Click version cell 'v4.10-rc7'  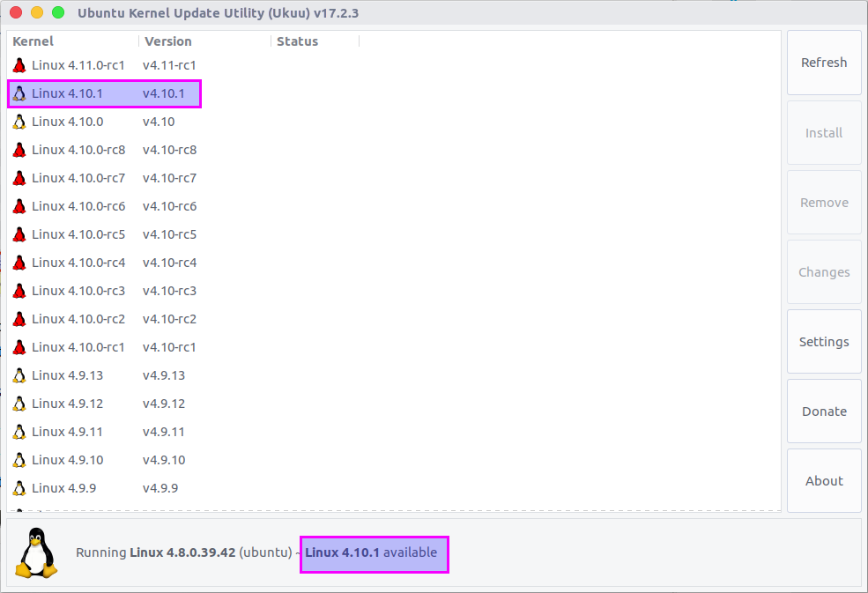(x=169, y=178)
